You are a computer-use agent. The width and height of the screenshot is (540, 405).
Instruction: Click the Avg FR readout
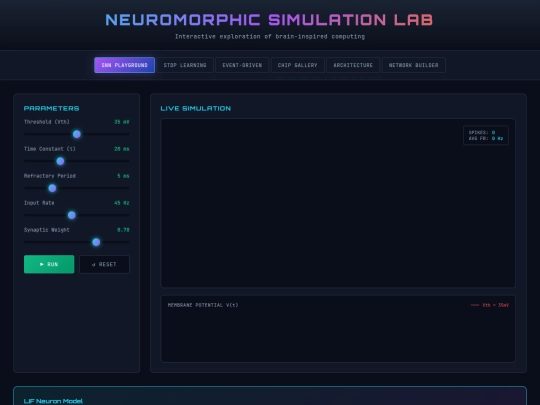(486, 138)
